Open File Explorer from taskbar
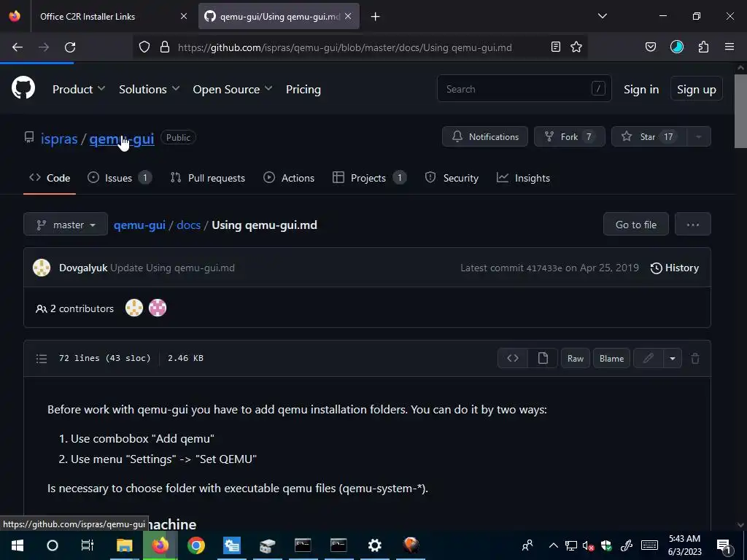Viewport: 747px width, 560px height. point(124,545)
